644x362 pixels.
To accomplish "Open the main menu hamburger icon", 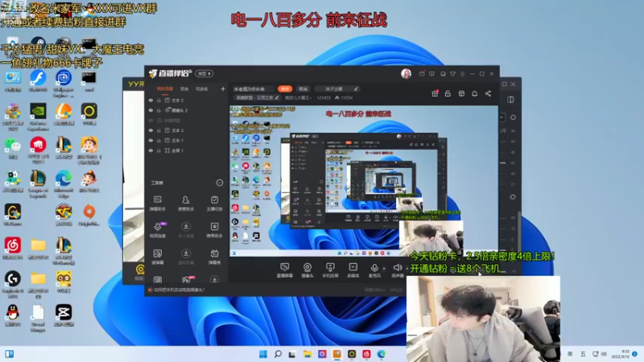I will point(462,74).
